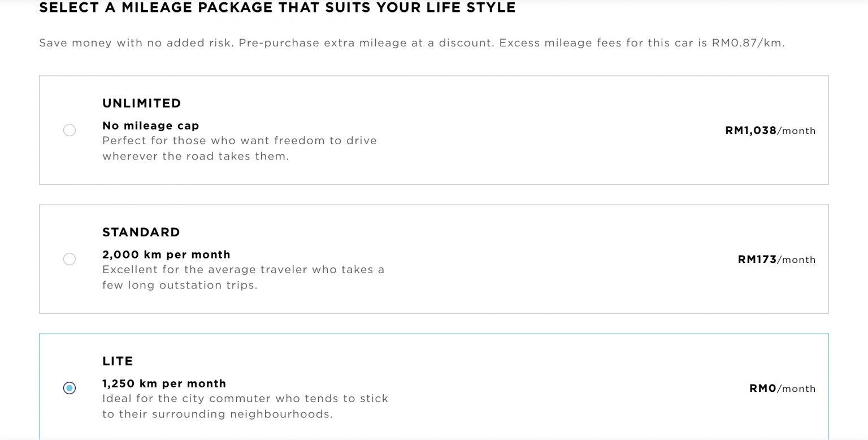This screenshot has width=868, height=440.
Task: Click the UNLIMITED package title
Action: coord(142,103)
